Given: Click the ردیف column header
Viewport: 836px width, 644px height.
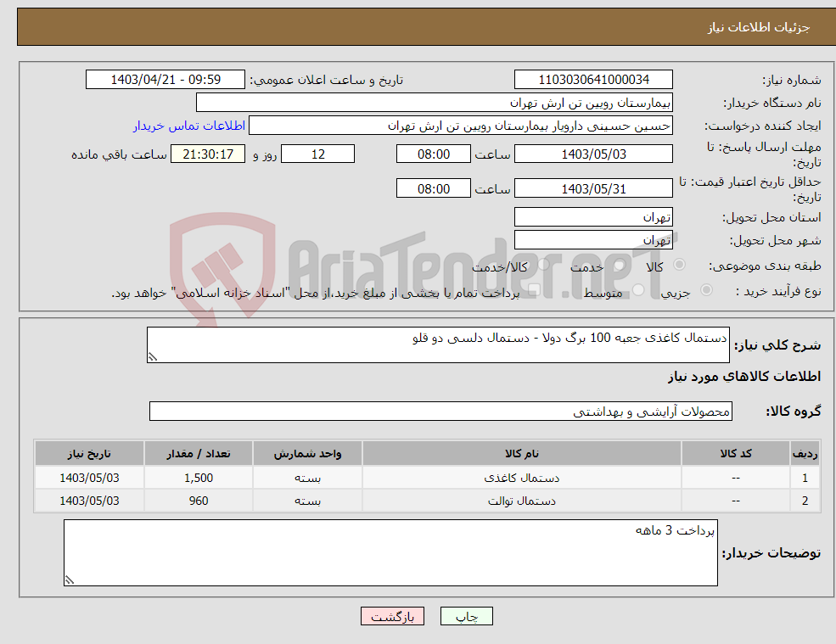Looking at the screenshot, I should [x=805, y=453].
